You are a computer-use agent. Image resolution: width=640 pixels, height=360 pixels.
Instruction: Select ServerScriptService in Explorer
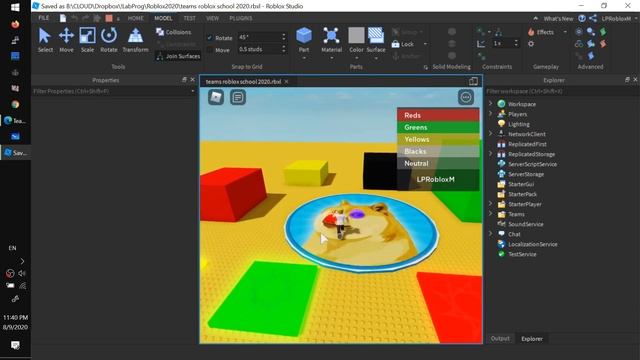[532, 164]
